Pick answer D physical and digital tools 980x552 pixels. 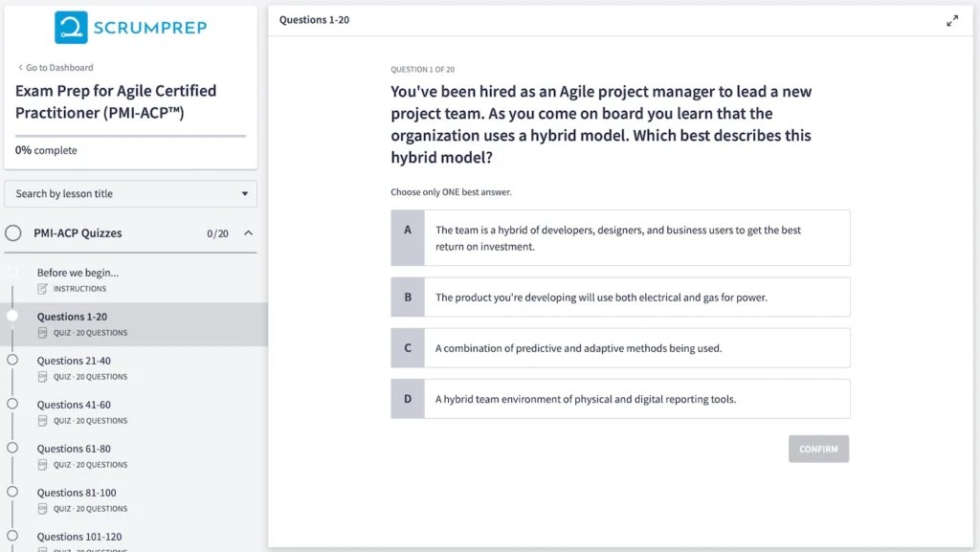pos(620,399)
